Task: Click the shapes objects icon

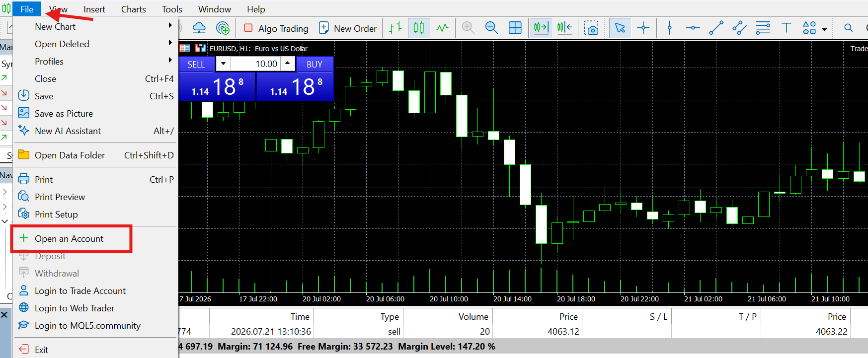Action: pyautogui.click(x=809, y=28)
